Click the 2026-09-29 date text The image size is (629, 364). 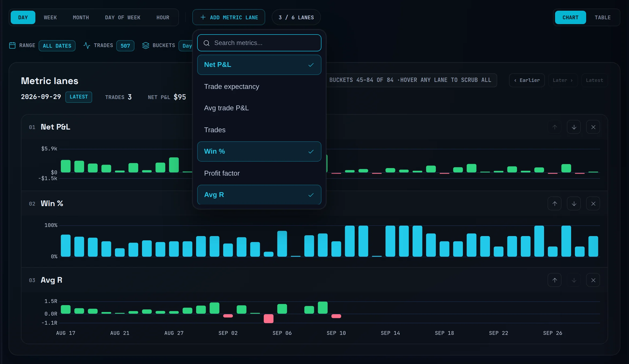[41, 97]
